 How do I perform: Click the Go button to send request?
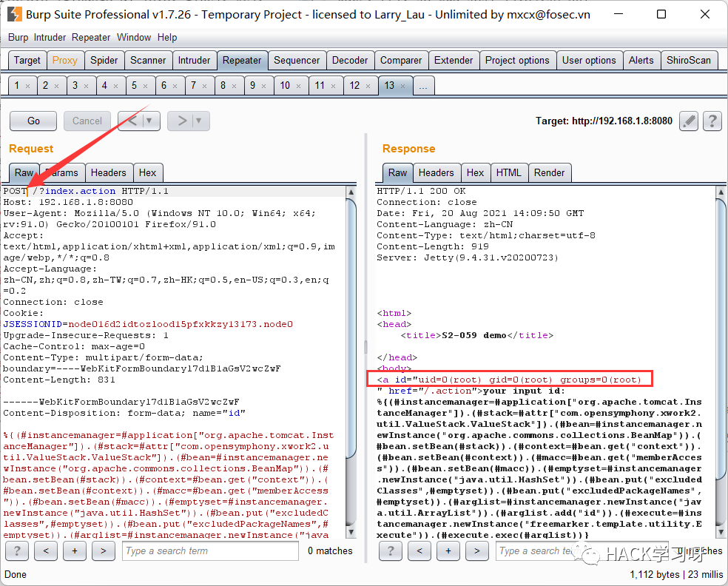tap(33, 121)
